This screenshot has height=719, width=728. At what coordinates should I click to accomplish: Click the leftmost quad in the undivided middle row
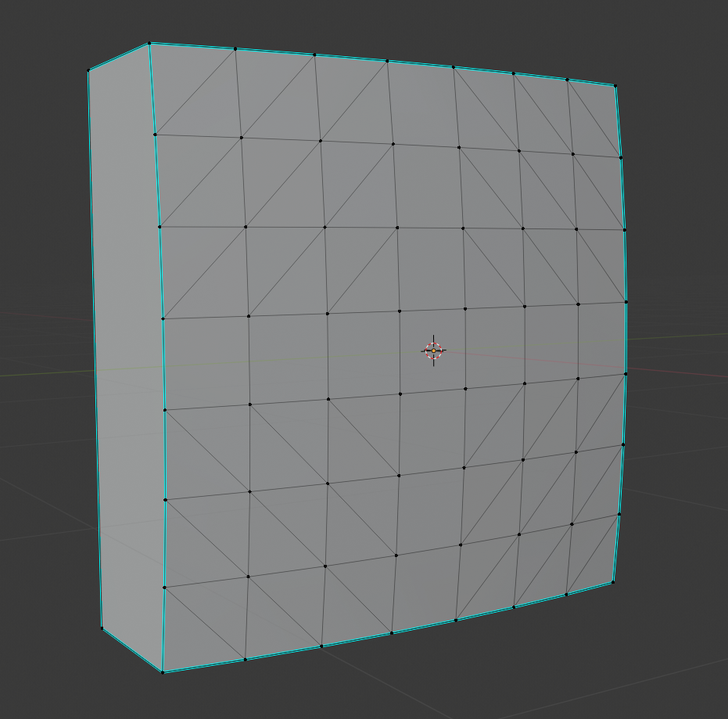[x=207, y=361]
